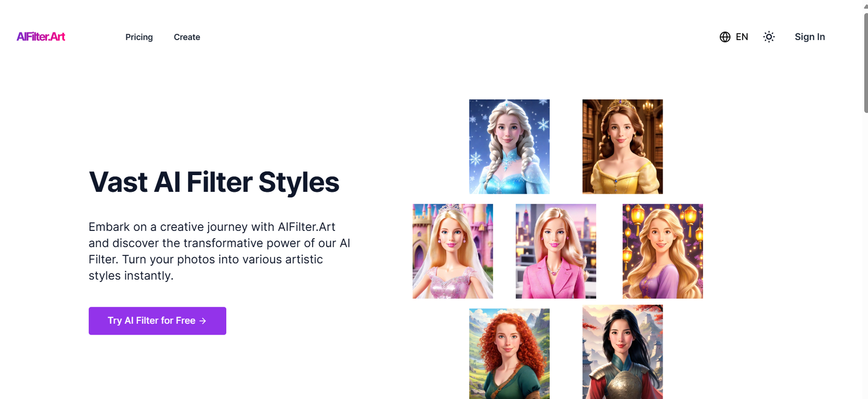This screenshot has height=399, width=868.
Task: Click the Sign In link
Action: pyautogui.click(x=809, y=37)
